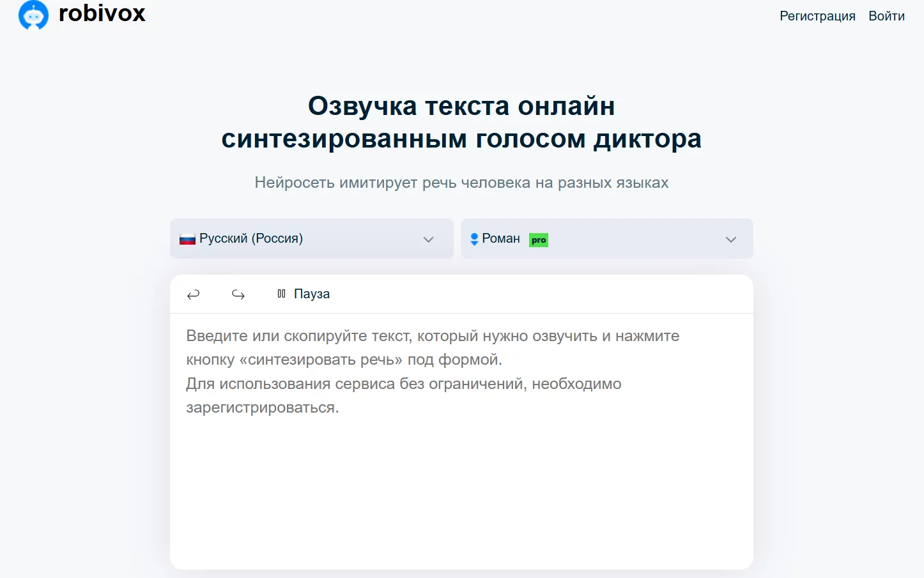Click the green pro badge
Viewport: 924px width, 578px height.
(x=539, y=240)
